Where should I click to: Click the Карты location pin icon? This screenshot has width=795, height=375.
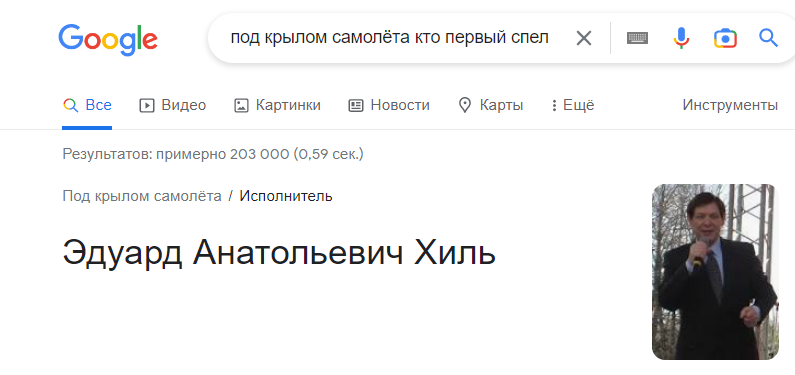(464, 105)
